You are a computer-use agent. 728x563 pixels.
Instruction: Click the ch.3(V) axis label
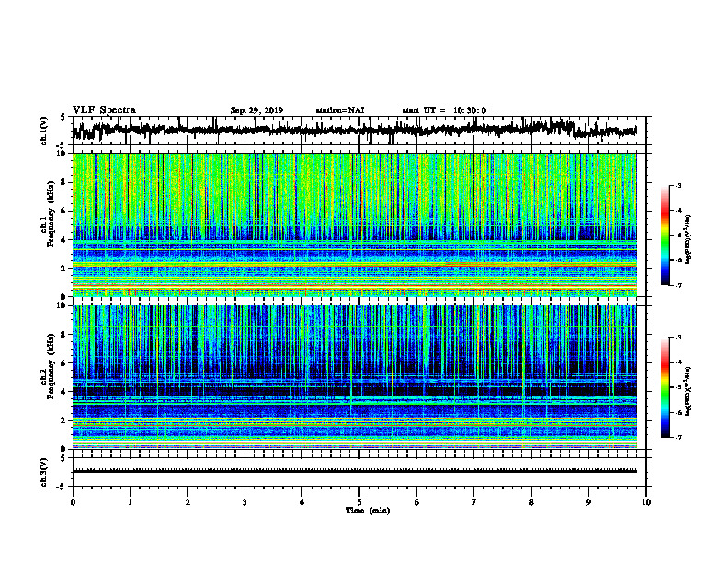(x=44, y=472)
